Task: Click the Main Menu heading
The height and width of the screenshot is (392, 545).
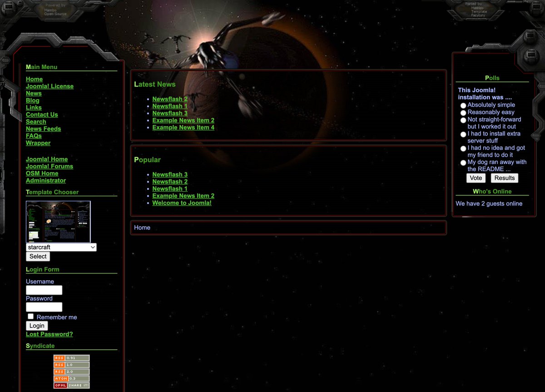Action: 41,67
